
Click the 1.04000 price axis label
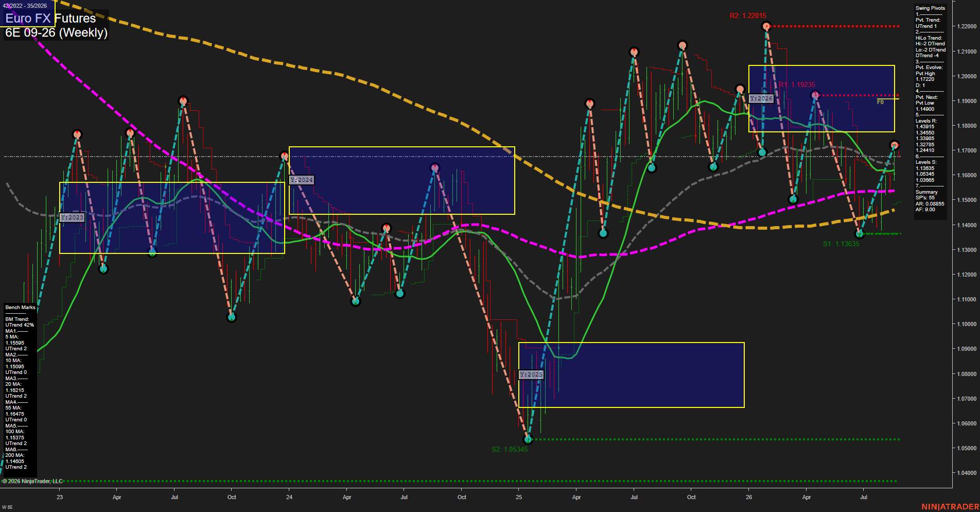coord(967,473)
